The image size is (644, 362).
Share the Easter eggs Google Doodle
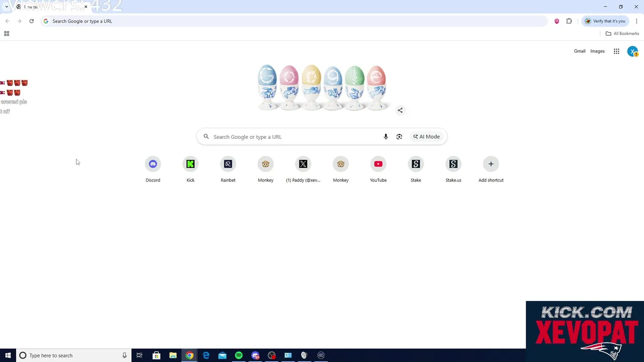[400, 110]
